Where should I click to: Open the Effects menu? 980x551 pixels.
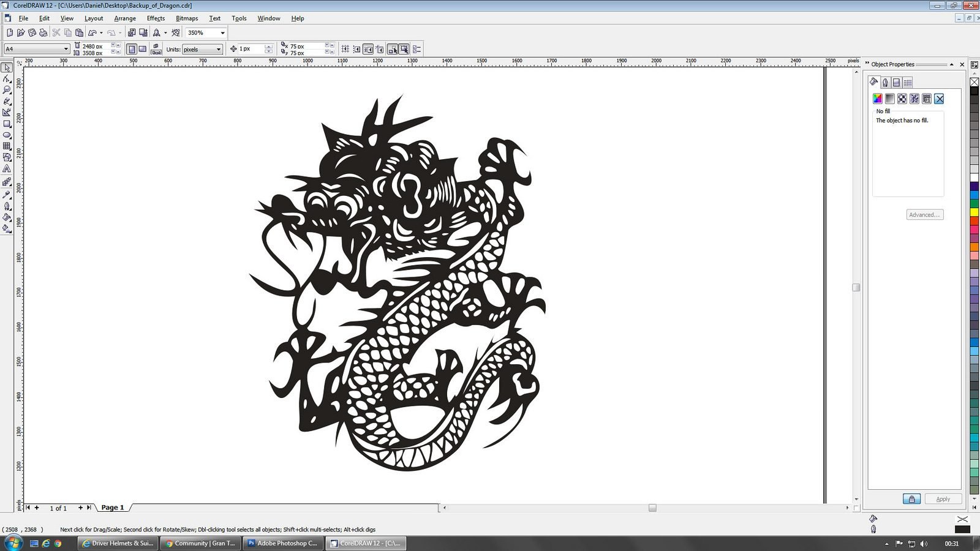(156, 18)
